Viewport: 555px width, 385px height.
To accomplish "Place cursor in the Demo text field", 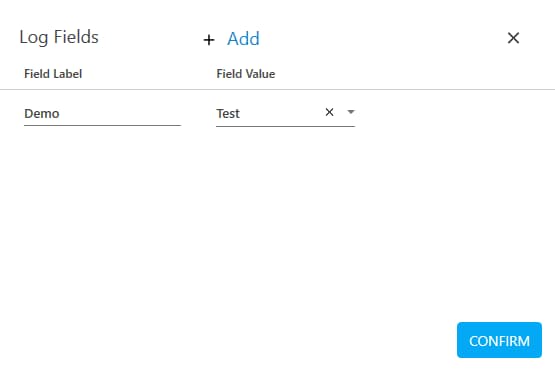I will tap(102, 114).
